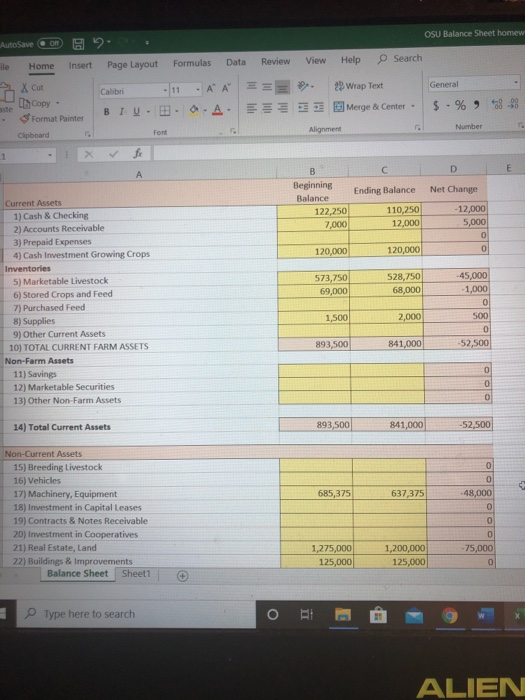
Task: Click the Insert Function fx icon
Action: [138, 153]
